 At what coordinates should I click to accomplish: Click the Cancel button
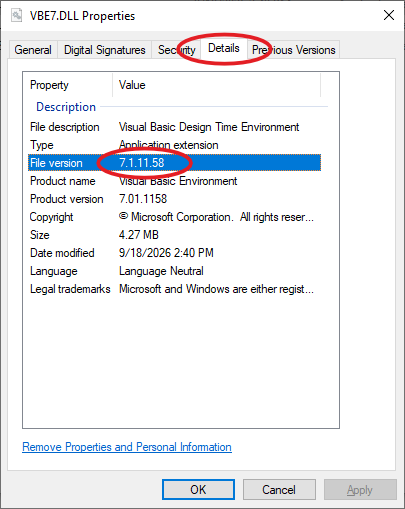click(279, 490)
